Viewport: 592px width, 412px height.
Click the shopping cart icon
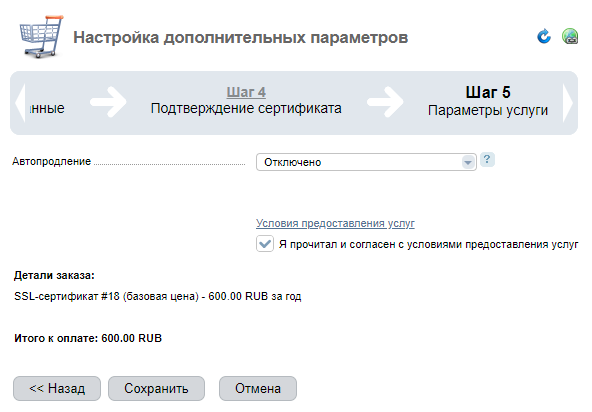tap(42, 37)
